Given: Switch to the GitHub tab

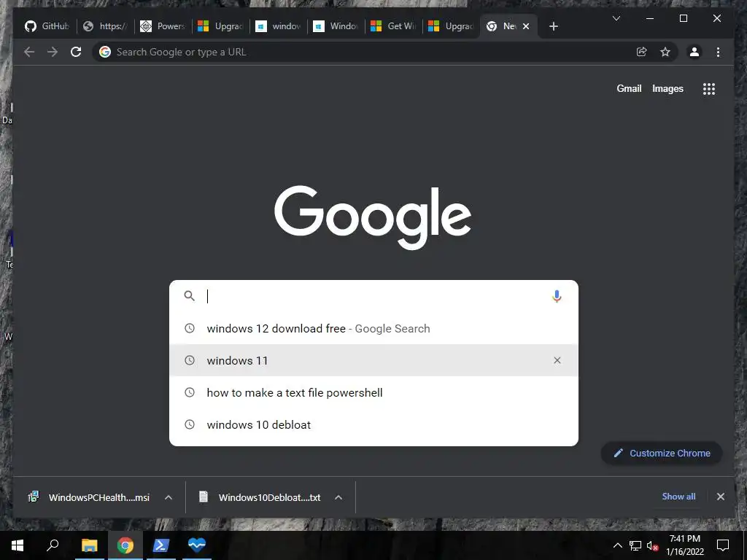Looking at the screenshot, I should (47, 26).
